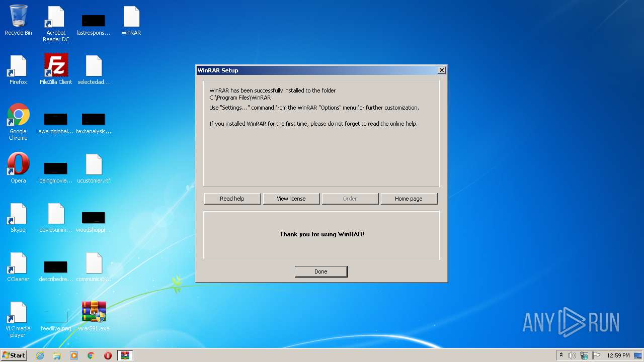644x362 pixels.
Task: Click the Show desktop button
Action: pyautogui.click(x=639, y=355)
